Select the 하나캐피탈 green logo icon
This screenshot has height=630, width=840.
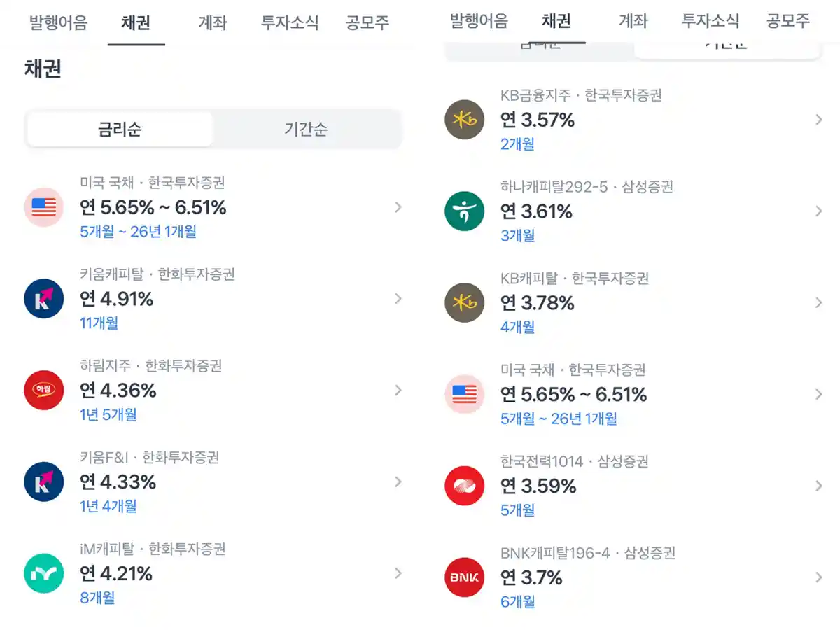[x=464, y=211]
